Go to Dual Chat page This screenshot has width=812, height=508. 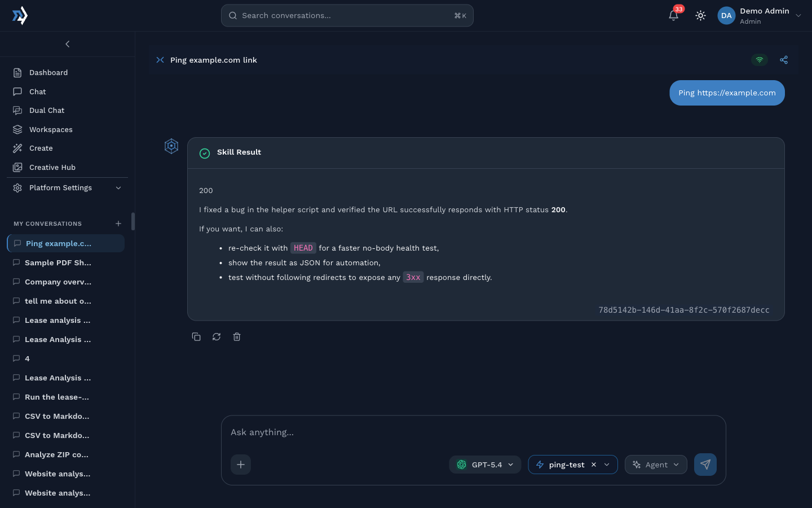click(47, 111)
